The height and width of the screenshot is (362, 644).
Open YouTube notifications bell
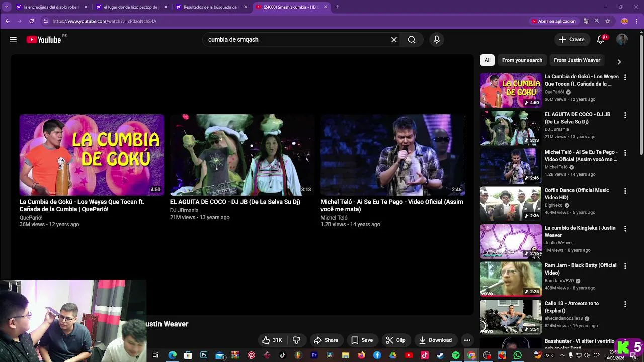tap(601, 40)
